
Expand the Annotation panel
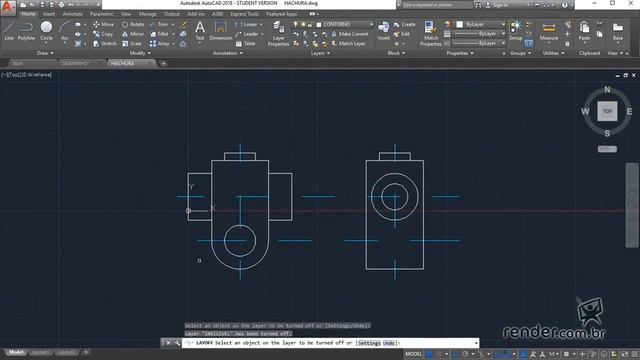228,53
